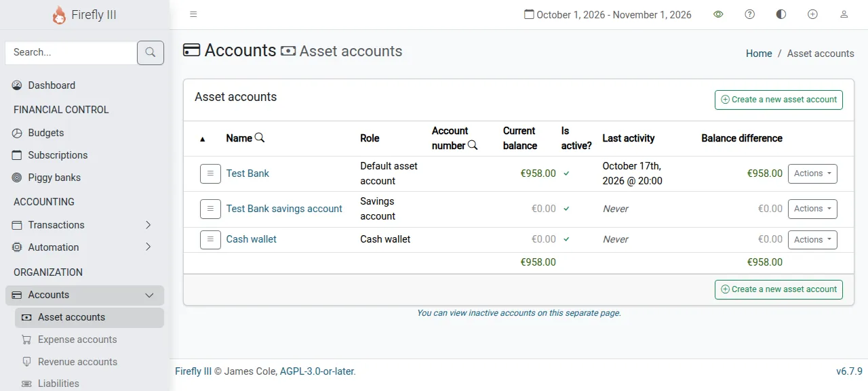
Task: Open the AGPL-3.0-or-later license link
Action: coord(317,371)
